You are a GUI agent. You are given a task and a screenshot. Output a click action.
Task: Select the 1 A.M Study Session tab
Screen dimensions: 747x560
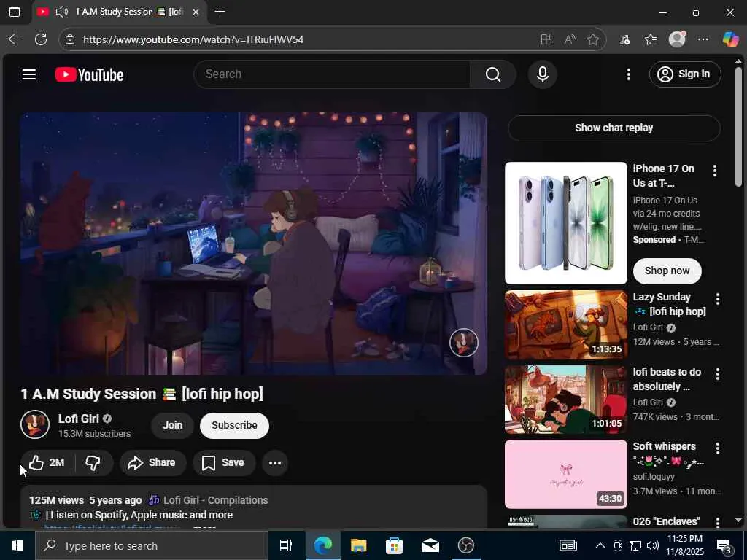point(119,12)
